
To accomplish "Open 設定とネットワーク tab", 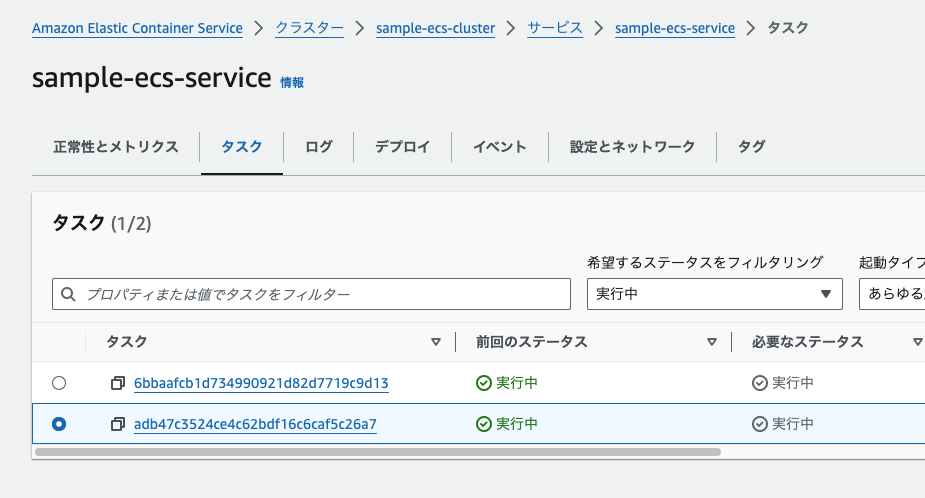I will click(x=632, y=147).
